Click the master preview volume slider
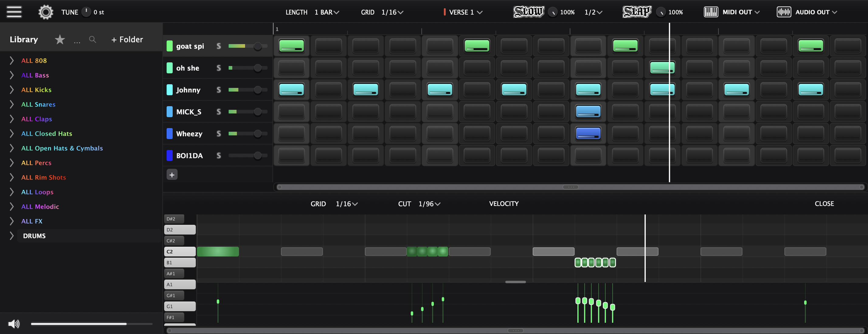Image resolution: width=868 pixels, height=334 pixels. (x=92, y=324)
